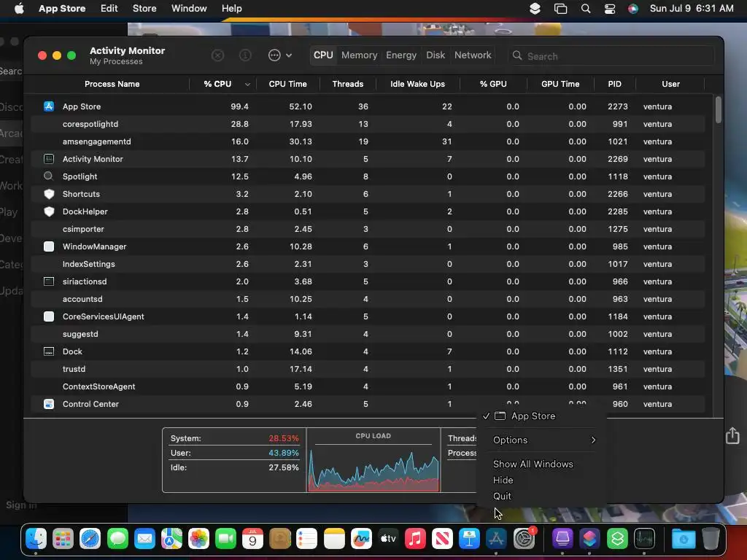Open System Settings from the Dock
The height and width of the screenshot is (560, 747).
(525, 539)
